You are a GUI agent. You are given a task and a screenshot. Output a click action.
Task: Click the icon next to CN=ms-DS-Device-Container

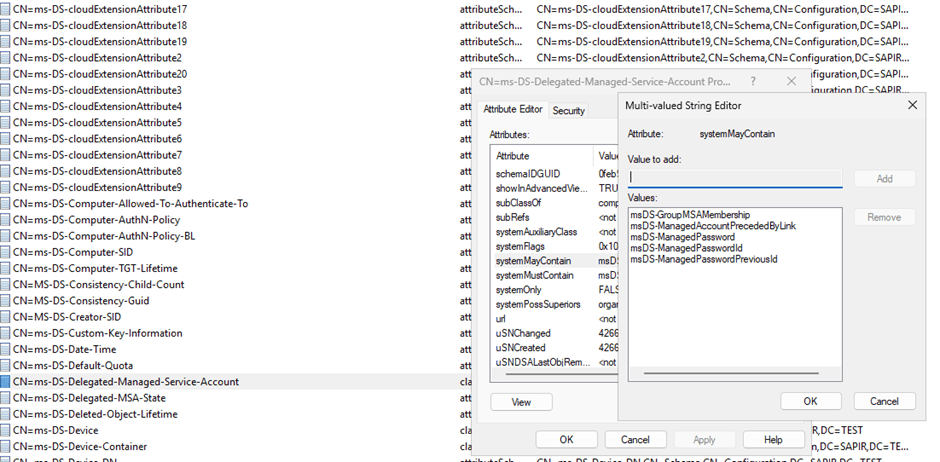point(6,446)
